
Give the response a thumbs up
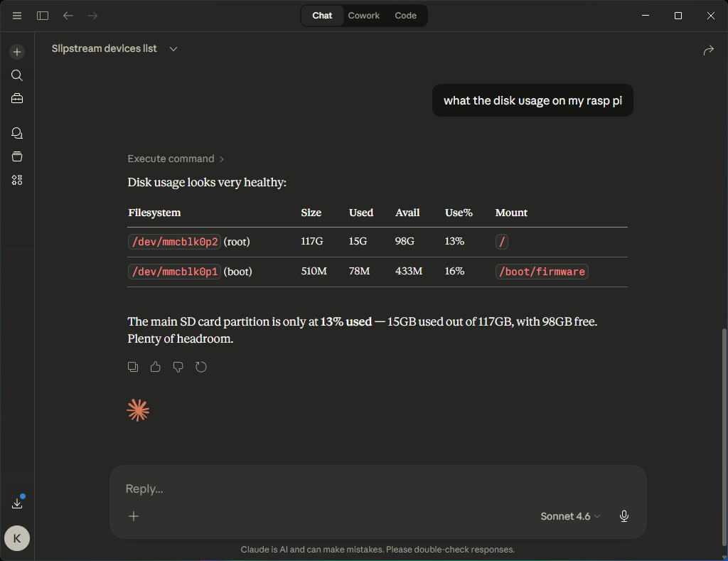click(156, 367)
